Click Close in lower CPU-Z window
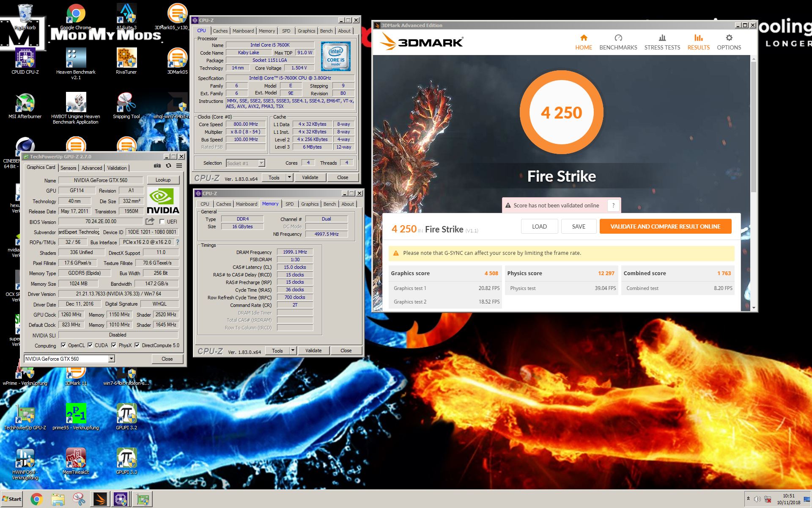 [x=346, y=351]
